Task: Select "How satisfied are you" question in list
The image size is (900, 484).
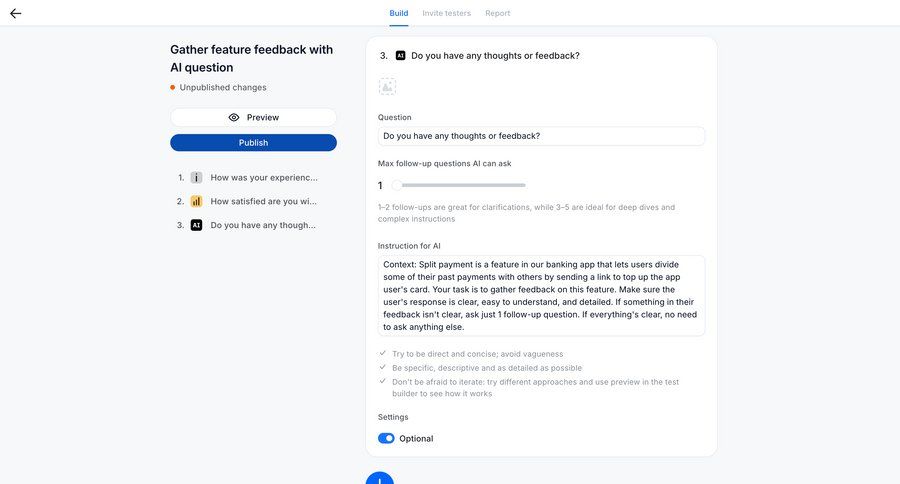Action: click(263, 201)
